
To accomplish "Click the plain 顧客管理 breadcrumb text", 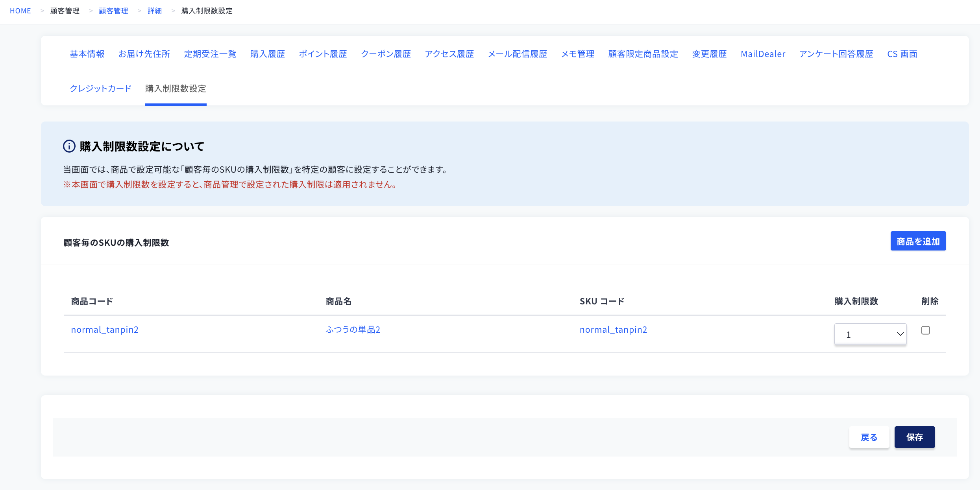I will click(65, 11).
